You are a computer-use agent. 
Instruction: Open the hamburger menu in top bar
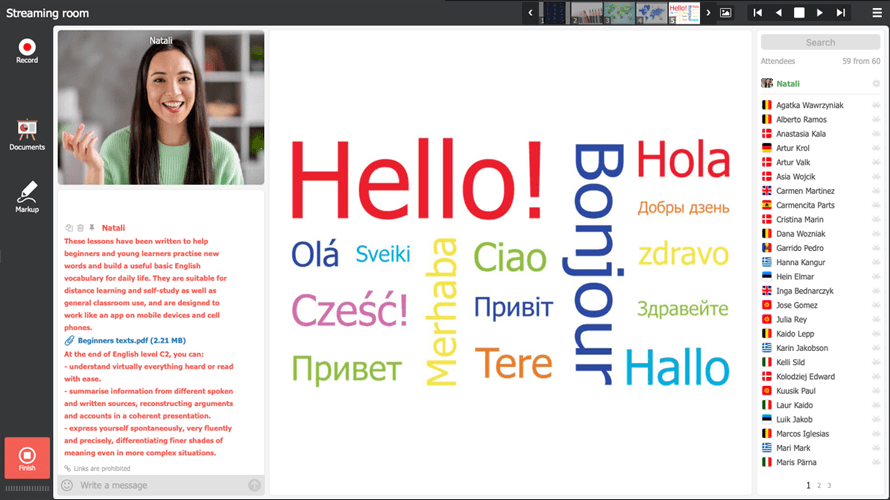877,12
